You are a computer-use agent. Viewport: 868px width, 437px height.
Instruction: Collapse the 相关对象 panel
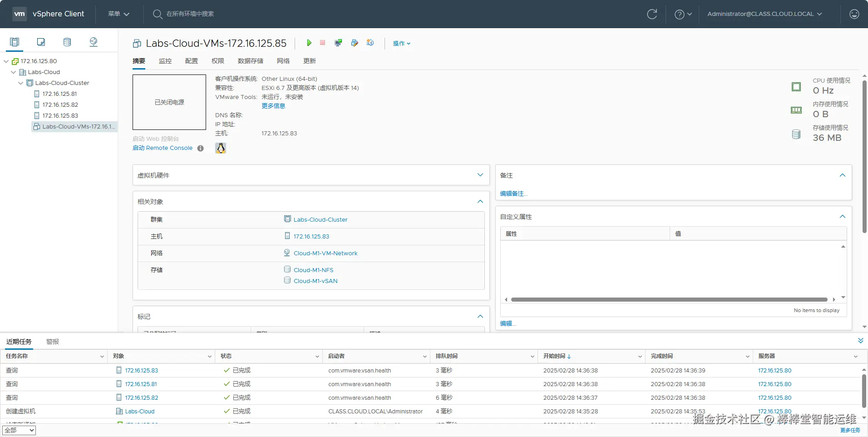click(x=480, y=201)
